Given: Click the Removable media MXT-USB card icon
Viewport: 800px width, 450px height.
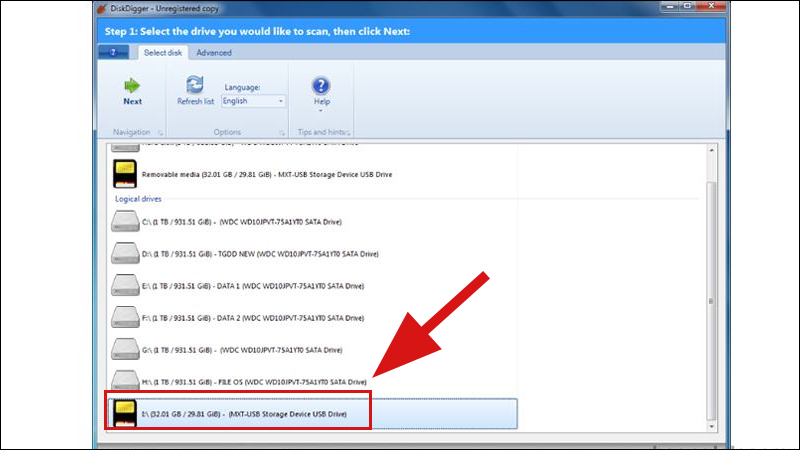Looking at the screenshot, I should (x=125, y=174).
